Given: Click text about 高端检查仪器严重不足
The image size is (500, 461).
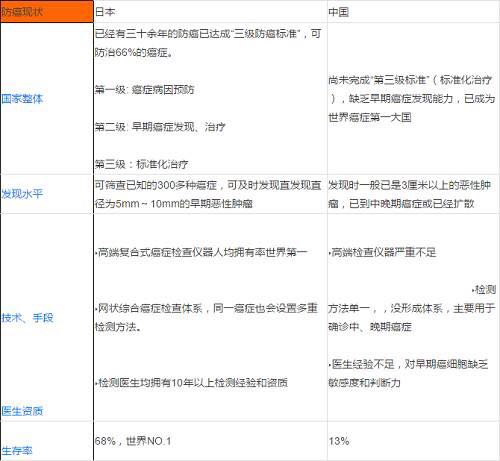Looking at the screenshot, I should 382,252.
